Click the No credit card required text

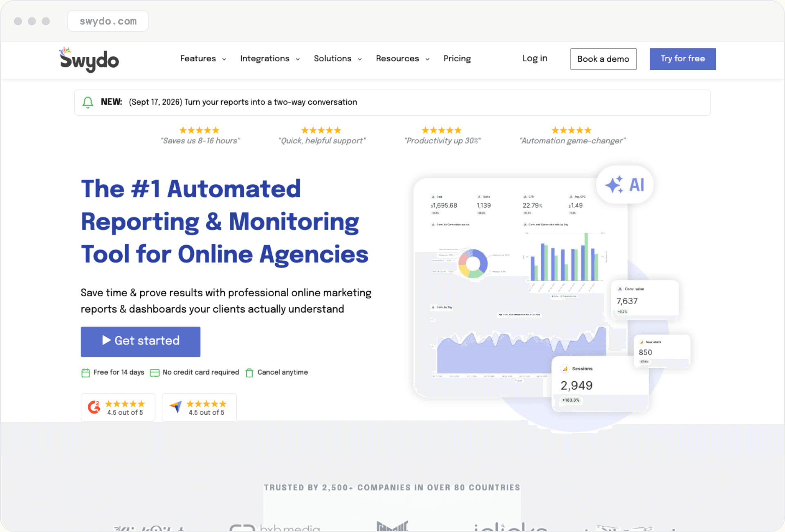[x=201, y=372]
